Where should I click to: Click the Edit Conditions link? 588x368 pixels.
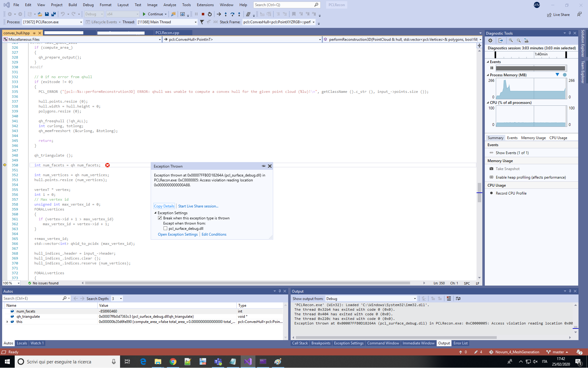[214, 234]
